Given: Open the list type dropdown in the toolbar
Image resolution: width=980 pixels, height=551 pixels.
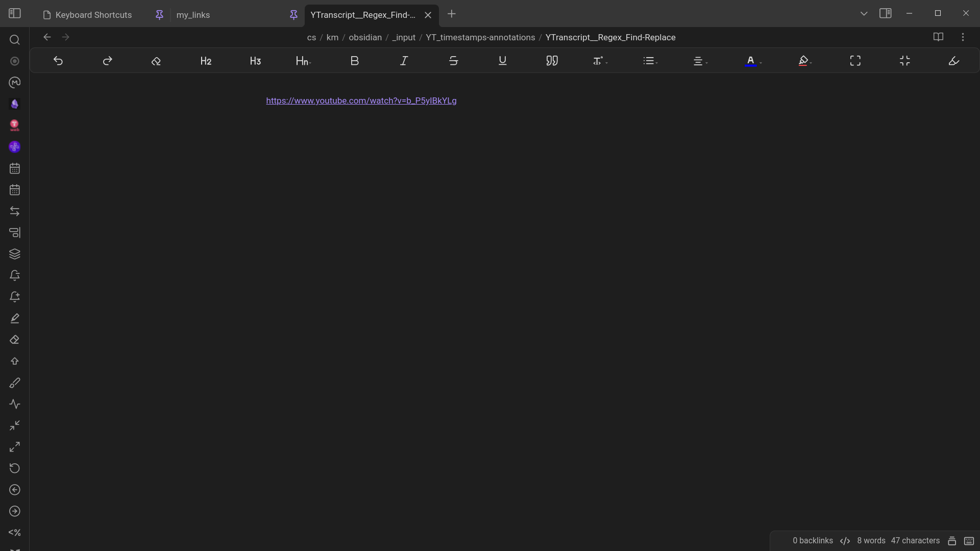Looking at the screenshot, I should click(x=650, y=61).
